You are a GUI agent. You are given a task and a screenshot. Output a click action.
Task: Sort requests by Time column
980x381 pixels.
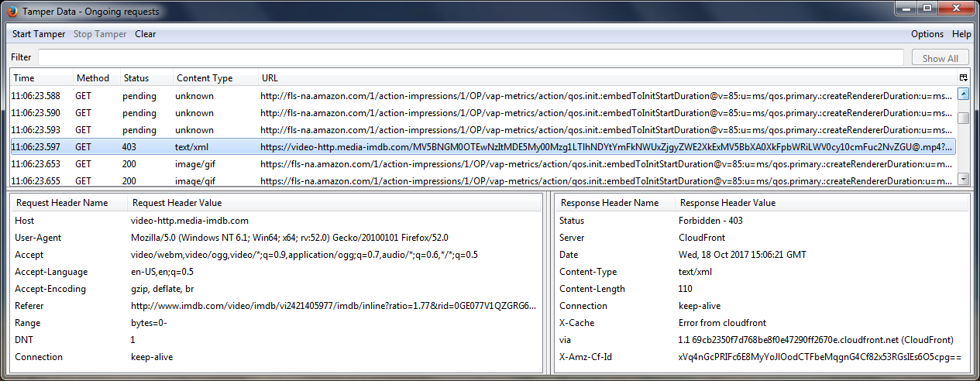tap(41, 78)
